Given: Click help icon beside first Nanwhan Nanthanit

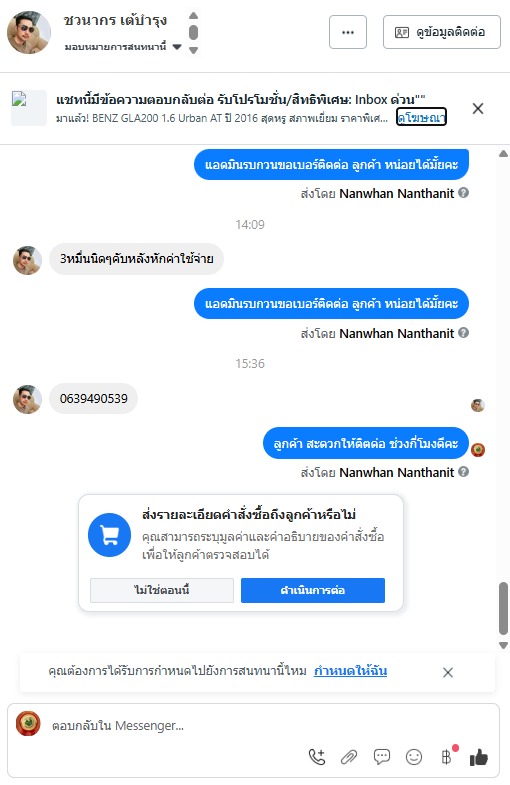Looking at the screenshot, I should click(464, 193).
